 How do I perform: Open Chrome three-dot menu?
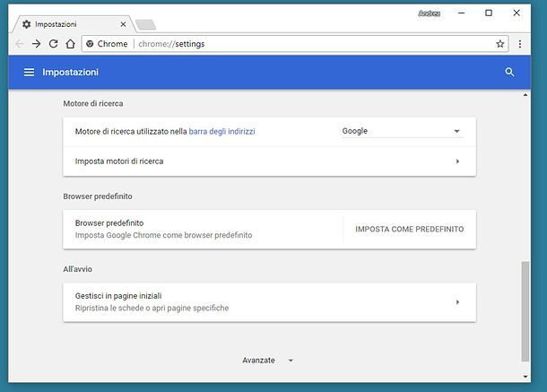click(520, 44)
